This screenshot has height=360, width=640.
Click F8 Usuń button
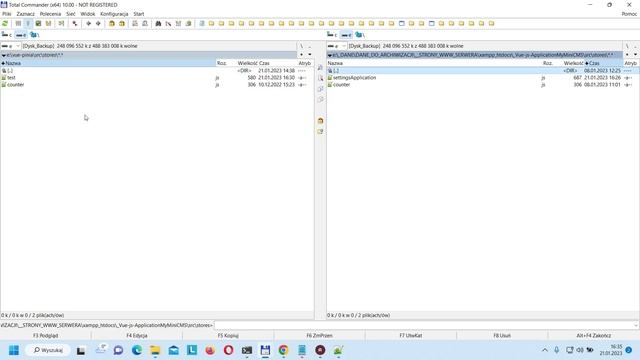(502, 336)
